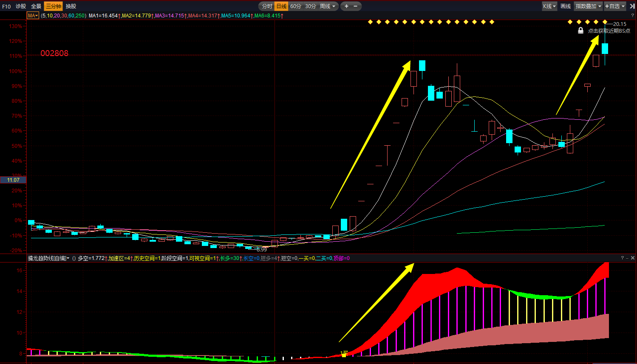Open the K线 chart type dropdown
The image size is (637, 364).
(x=549, y=6)
